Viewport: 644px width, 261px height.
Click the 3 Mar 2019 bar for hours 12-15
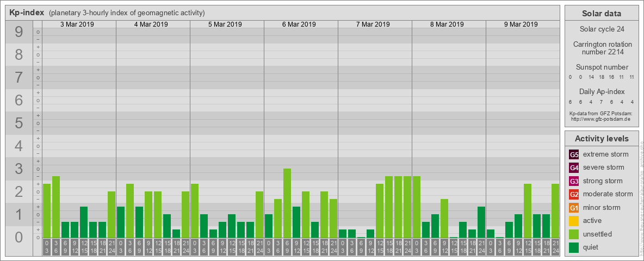84,222
